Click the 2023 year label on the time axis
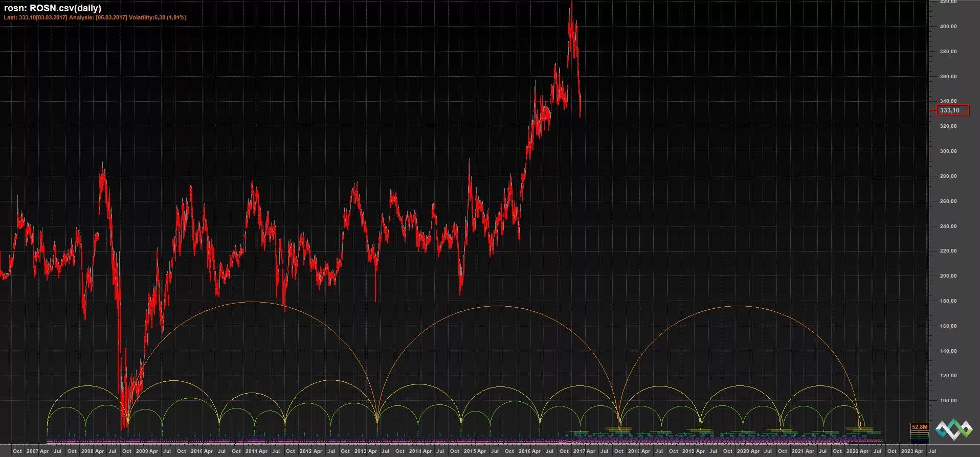The width and height of the screenshot is (980, 457). (x=907, y=451)
